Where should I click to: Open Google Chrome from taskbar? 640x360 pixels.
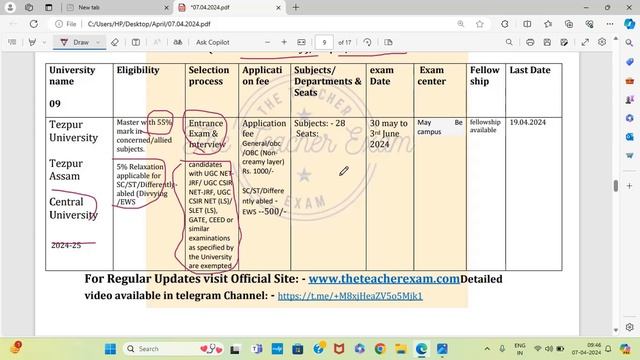coord(380,349)
